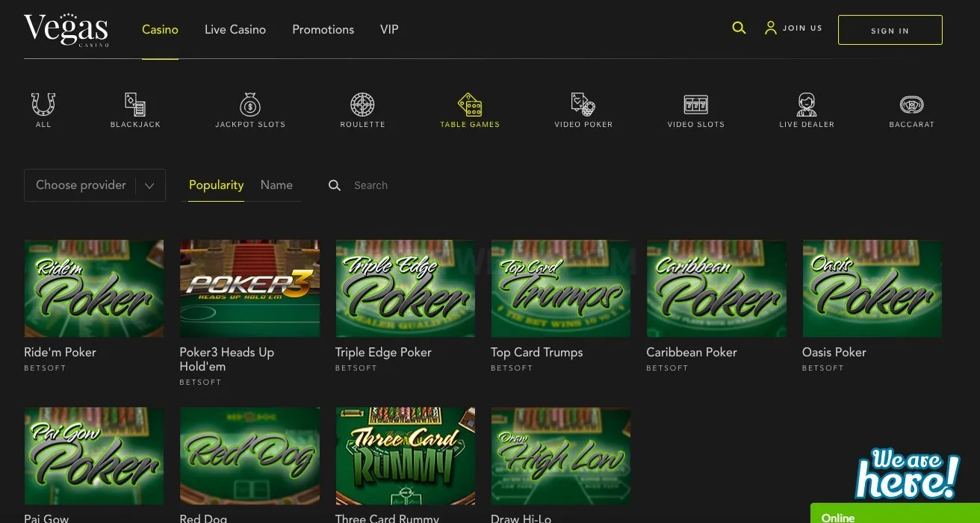
Task: Open the Pai Gow Poker thumbnail
Action: point(94,456)
